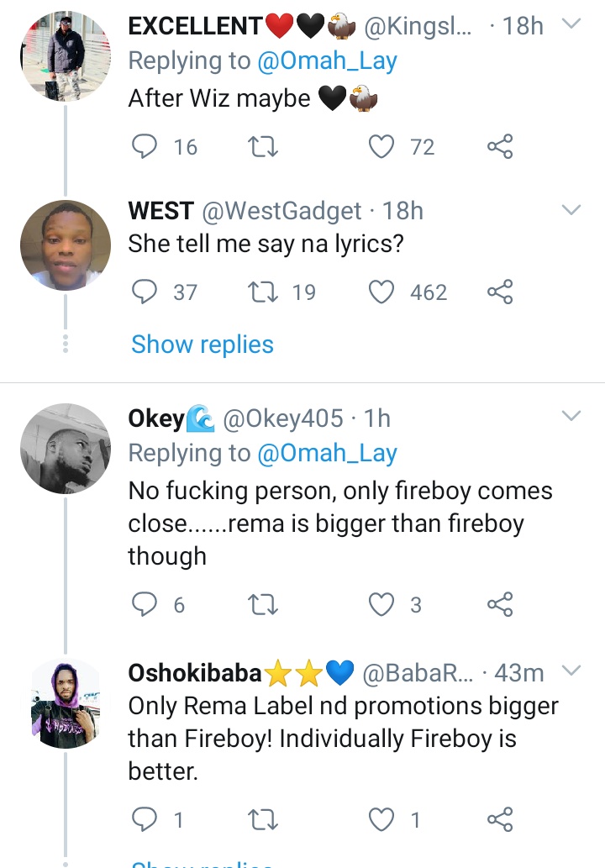605x868 pixels.
Task: Open @Omah_Lay mention in Okey's reply
Action: click(x=328, y=454)
